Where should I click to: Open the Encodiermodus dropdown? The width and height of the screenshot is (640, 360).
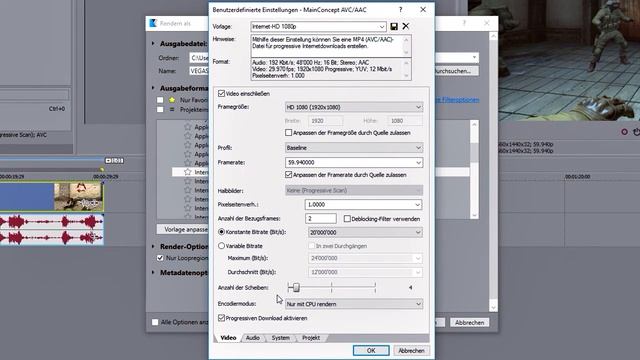coord(354,304)
